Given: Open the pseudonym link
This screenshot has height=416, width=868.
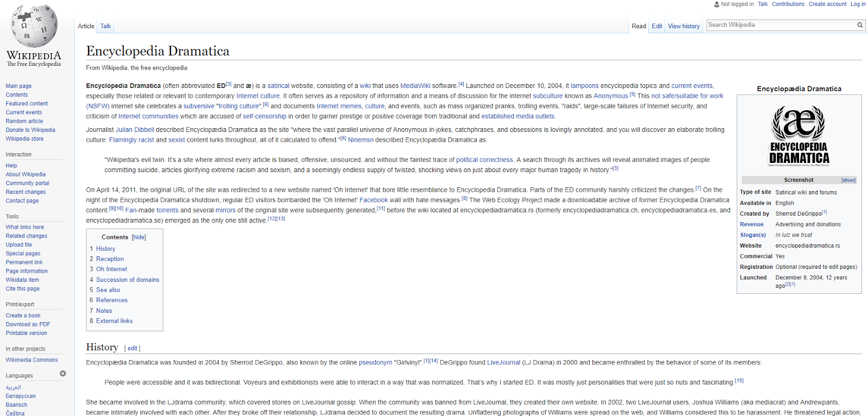Looking at the screenshot, I should (375, 363).
